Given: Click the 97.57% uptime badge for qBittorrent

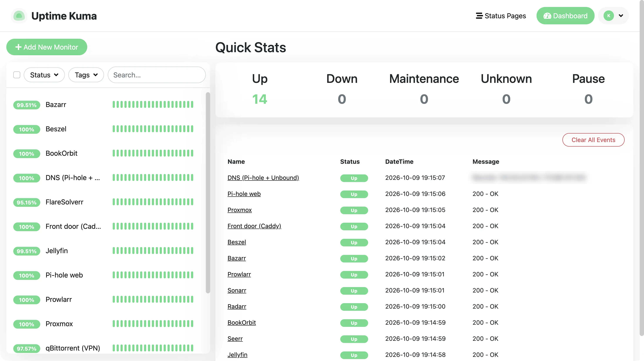Looking at the screenshot, I should [27, 349].
